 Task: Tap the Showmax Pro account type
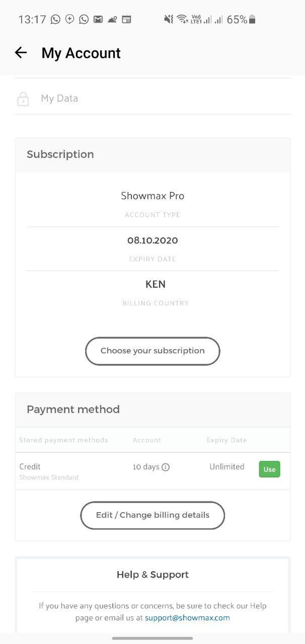[x=152, y=196]
